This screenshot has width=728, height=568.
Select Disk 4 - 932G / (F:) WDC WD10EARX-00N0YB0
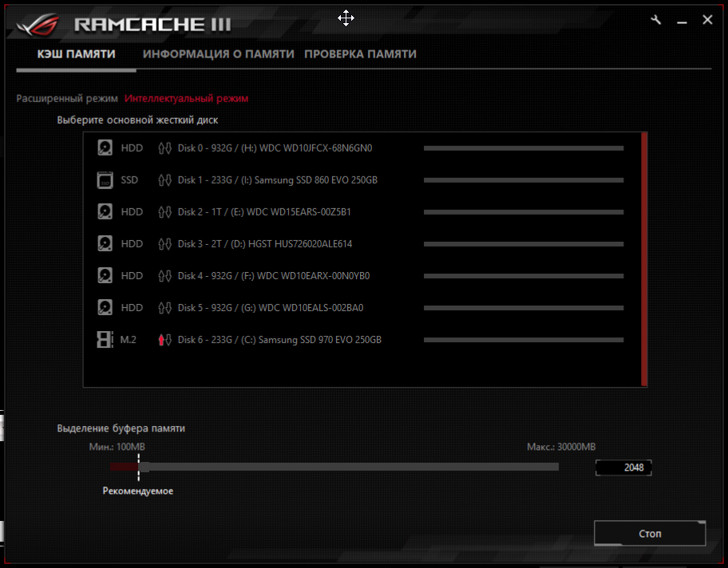[x=274, y=276]
